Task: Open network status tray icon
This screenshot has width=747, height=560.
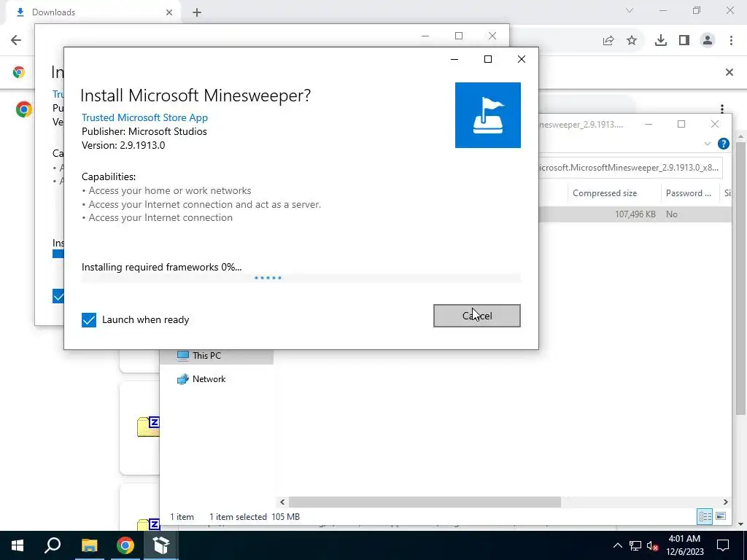Action: tap(635, 545)
